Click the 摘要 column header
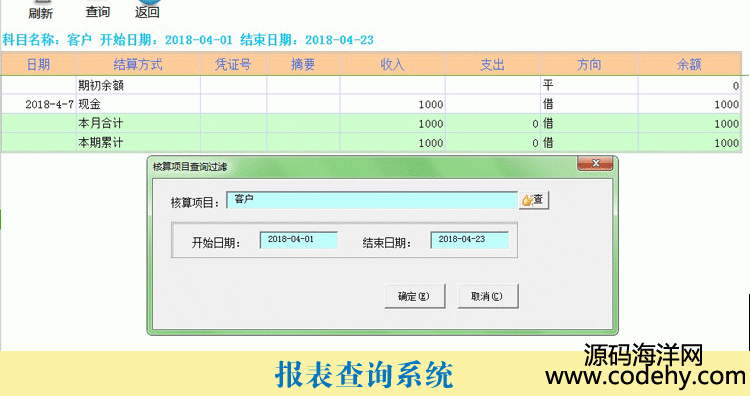 303,64
